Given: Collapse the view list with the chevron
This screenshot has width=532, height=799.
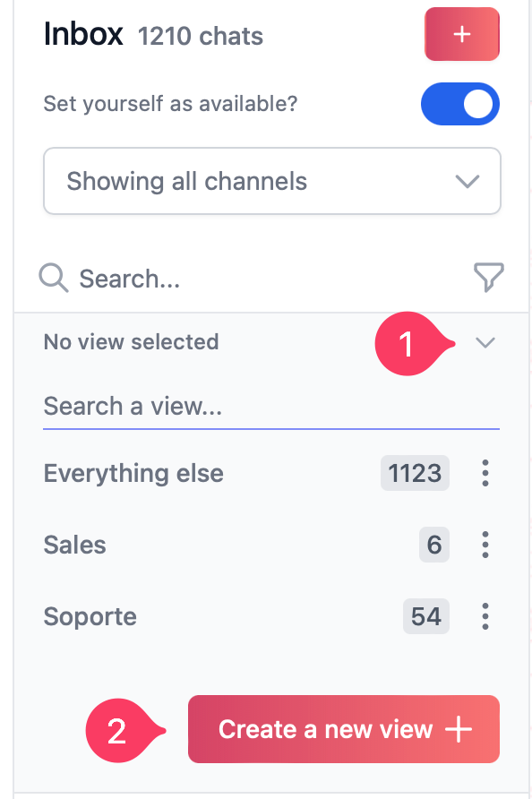Looking at the screenshot, I should tap(485, 342).
